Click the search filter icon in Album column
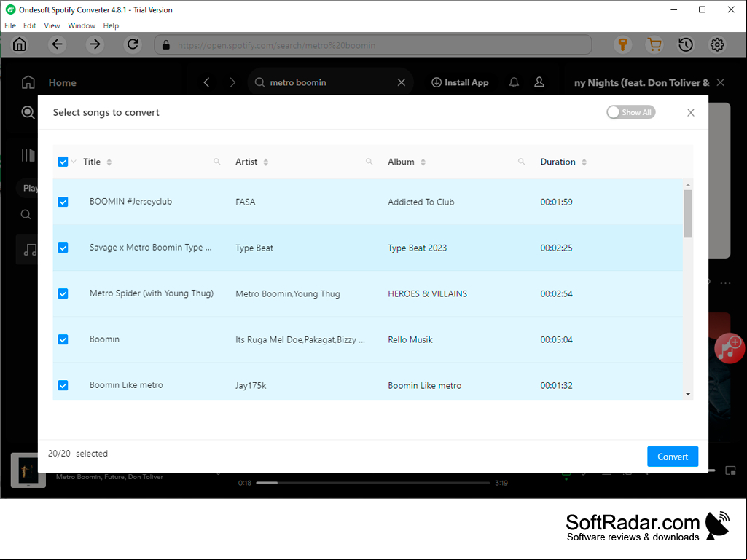This screenshot has height=560, width=747. pos(521,162)
